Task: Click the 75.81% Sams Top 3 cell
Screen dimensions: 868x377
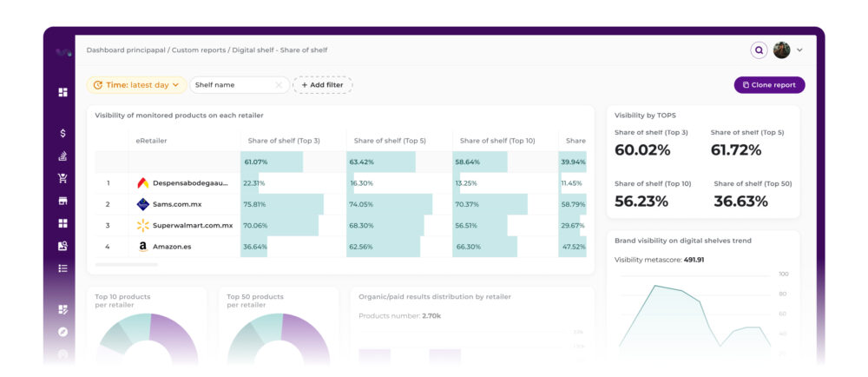Action: [293, 204]
